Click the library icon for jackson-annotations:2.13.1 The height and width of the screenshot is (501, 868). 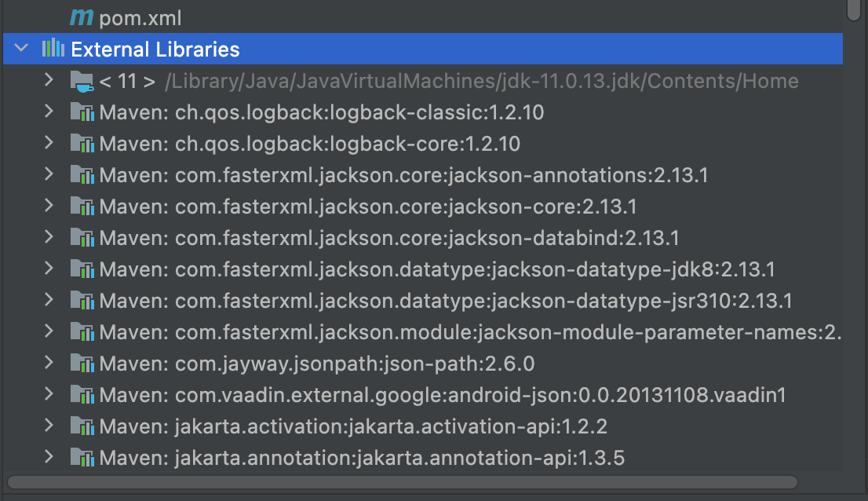pos(82,175)
